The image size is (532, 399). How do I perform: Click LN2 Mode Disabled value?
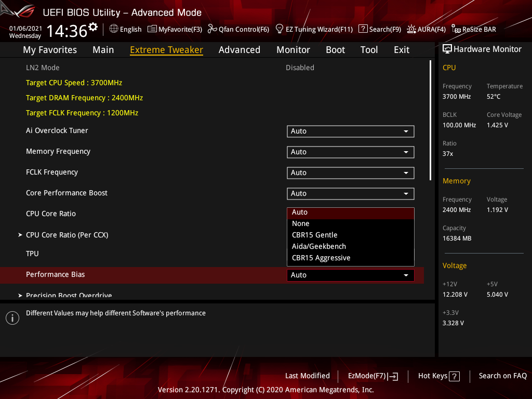(300, 68)
